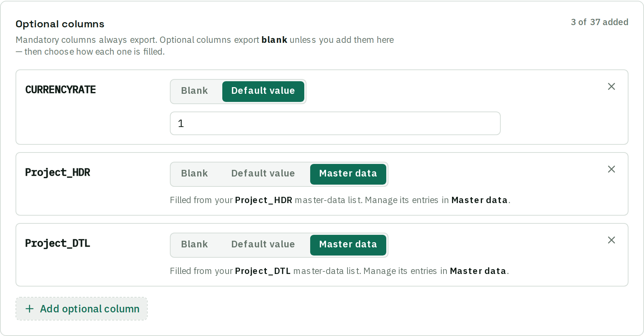Image resolution: width=644 pixels, height=336 pixels.
Task: Choose Default value for Project_HDR
Action: pos(263,174)
